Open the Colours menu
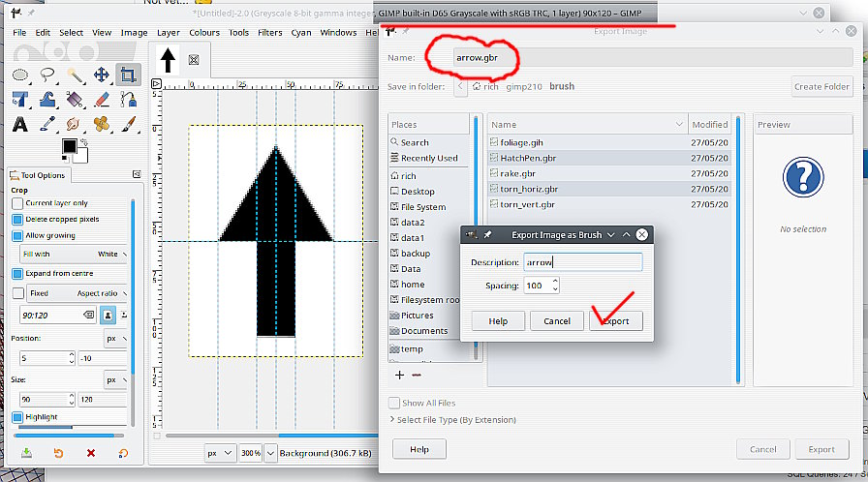Viewport: 868px width, 482px height. click(x=204, y=32)
